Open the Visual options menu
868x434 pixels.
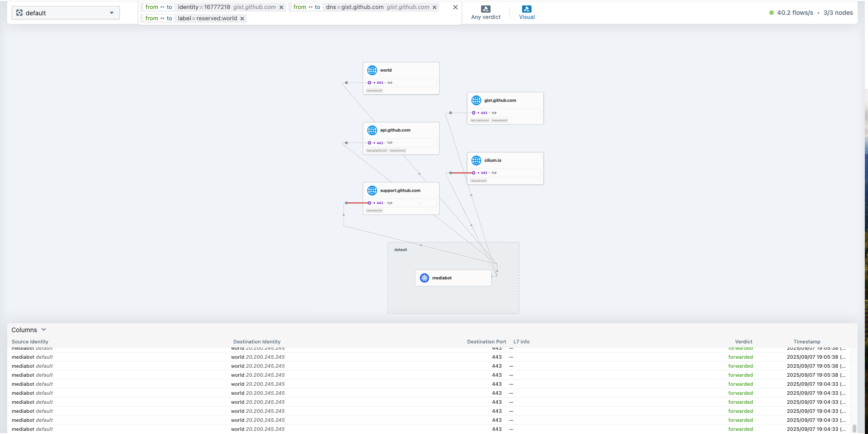[527, 13]
